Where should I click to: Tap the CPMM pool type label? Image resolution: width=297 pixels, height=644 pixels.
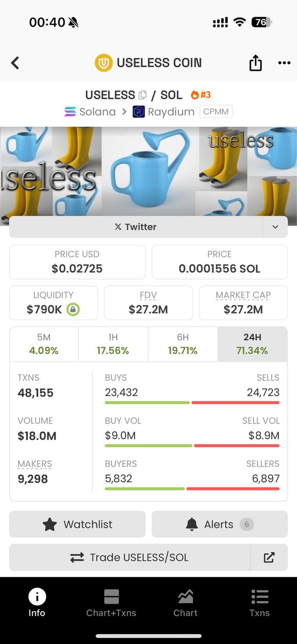pos(216,112)
